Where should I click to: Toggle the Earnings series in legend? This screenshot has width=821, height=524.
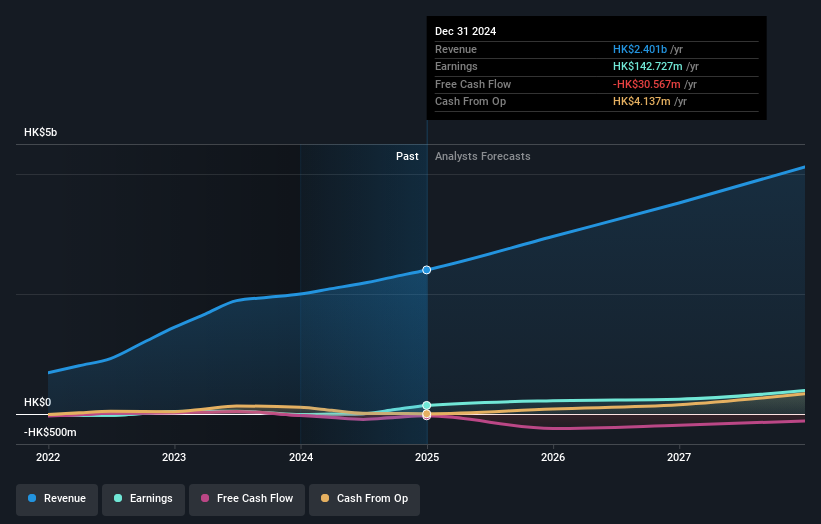pyautogui.click(x=143, y=498)
